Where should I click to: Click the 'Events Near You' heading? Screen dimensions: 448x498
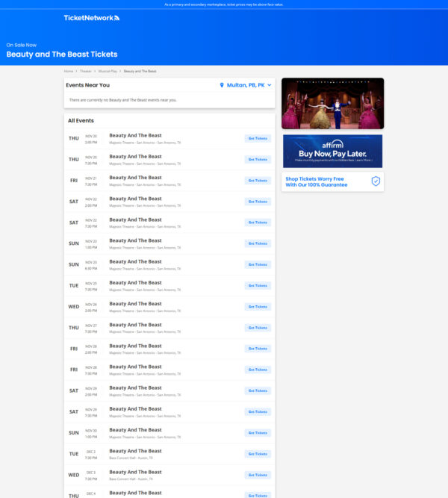click(x=87, y=85)
